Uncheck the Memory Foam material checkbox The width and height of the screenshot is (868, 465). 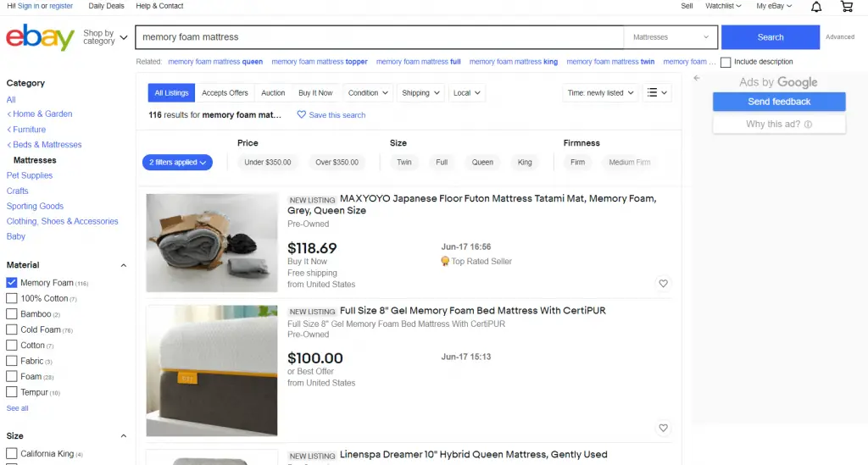click(x=12, y=283)
